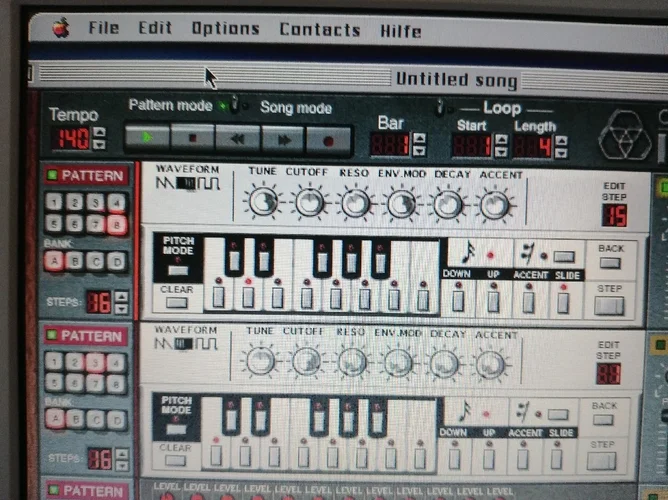This screenshot has height=500, width=668.
Task: Open the Edit menu
Action: (x=155, y=28)
